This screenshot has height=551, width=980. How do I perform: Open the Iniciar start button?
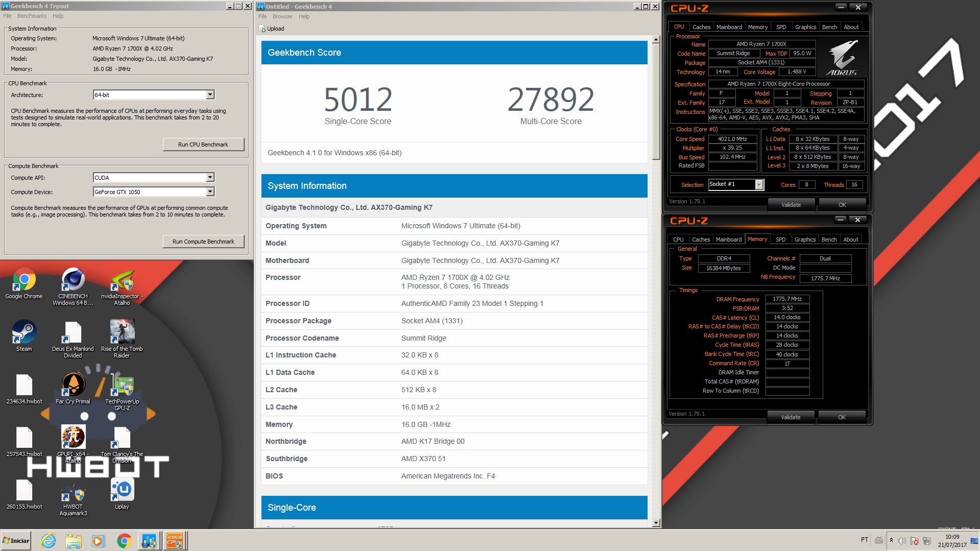point(16,541)
